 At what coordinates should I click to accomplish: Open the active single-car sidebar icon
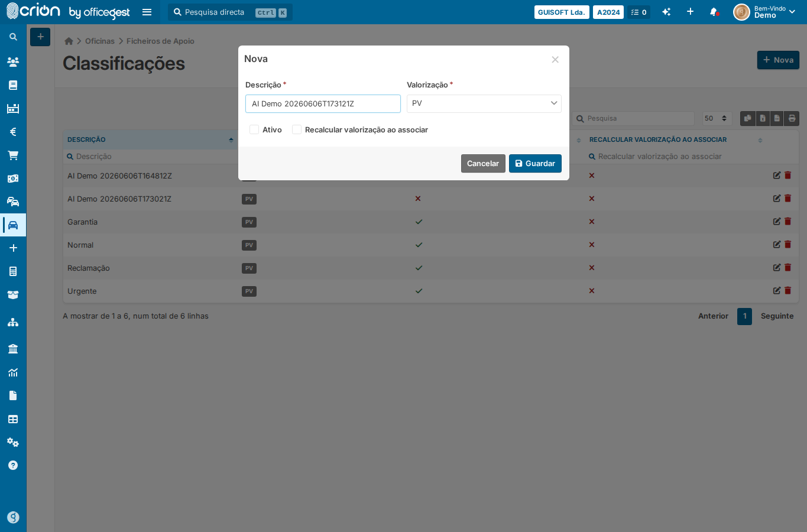[13, 225]
